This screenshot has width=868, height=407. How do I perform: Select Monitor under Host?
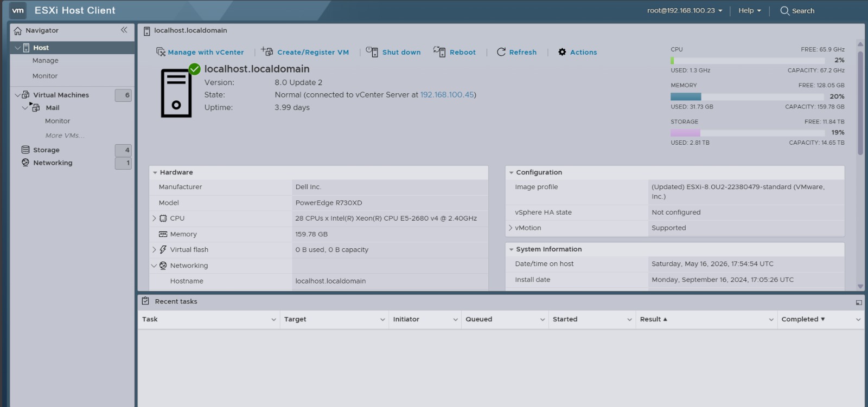tap(45, 76)
